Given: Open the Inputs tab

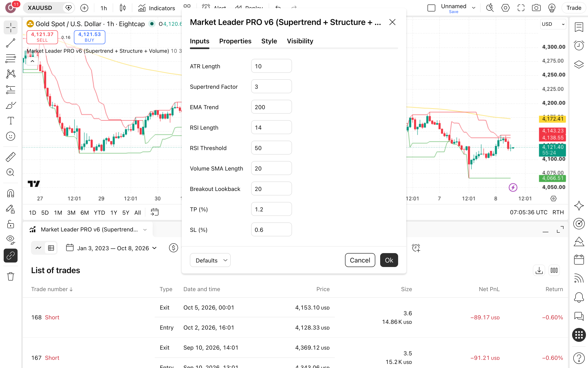Looking at the screenshot, I should pyautogui.click(x=199, y=41).
